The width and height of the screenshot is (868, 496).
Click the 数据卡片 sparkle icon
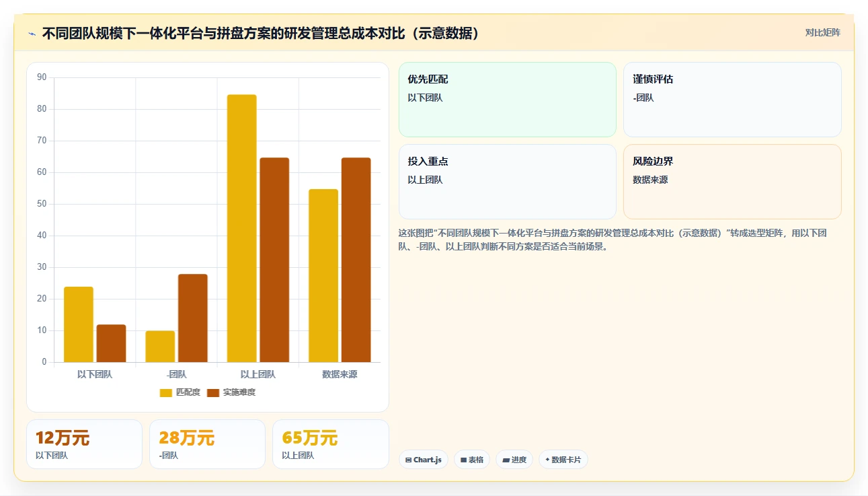point(547,460)
